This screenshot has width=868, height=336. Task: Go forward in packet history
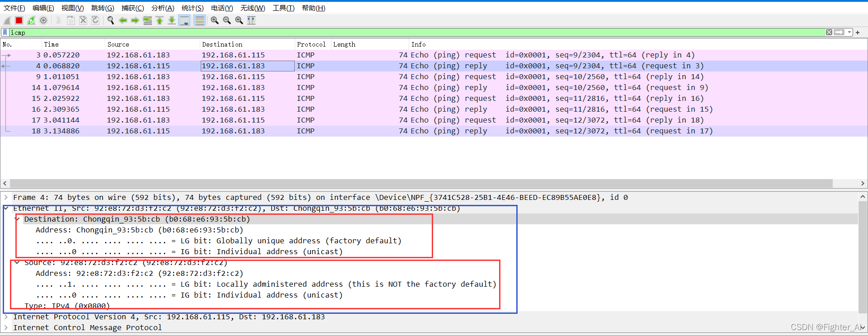tap(135, 20)
